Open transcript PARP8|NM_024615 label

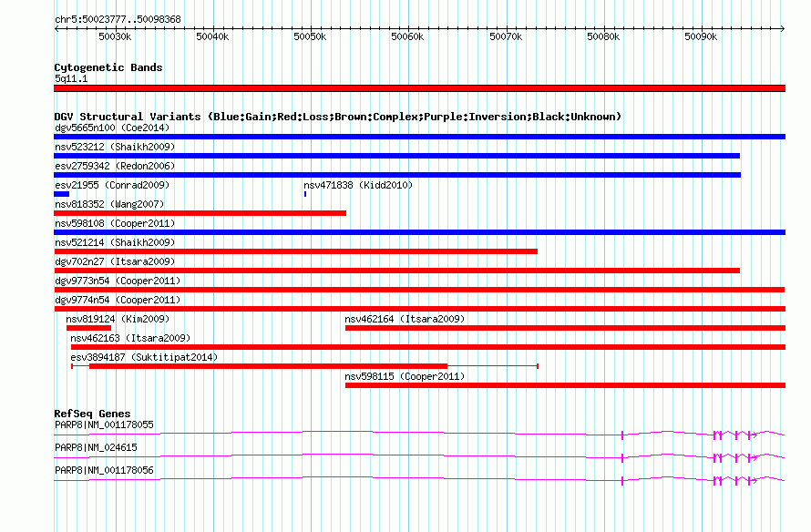coord(96,447)
